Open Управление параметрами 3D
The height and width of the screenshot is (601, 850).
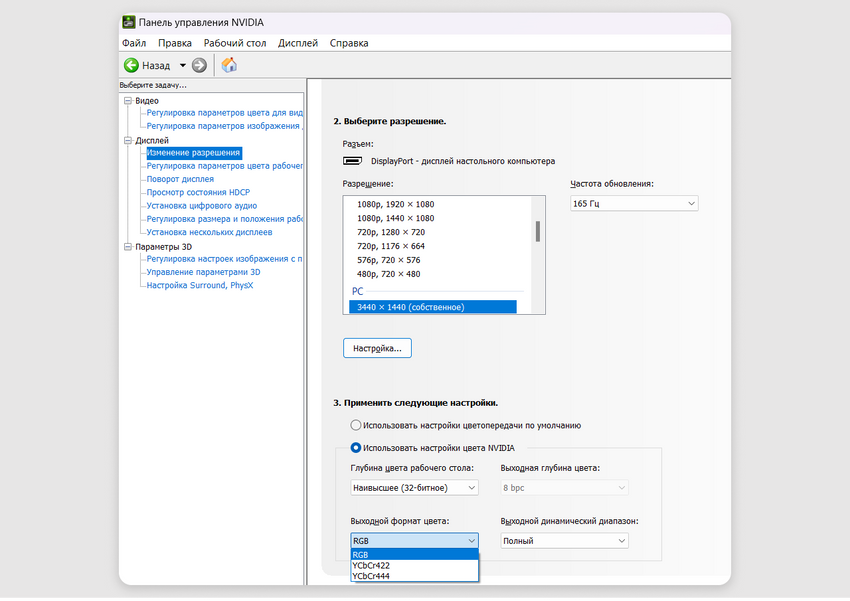[x=203, y=272]
